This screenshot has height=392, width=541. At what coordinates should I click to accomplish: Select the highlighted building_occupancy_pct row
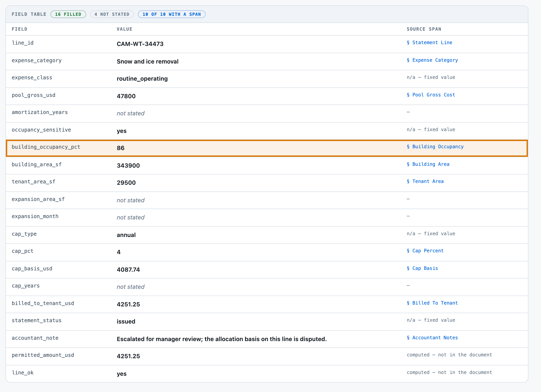click(x=267, y=148)
